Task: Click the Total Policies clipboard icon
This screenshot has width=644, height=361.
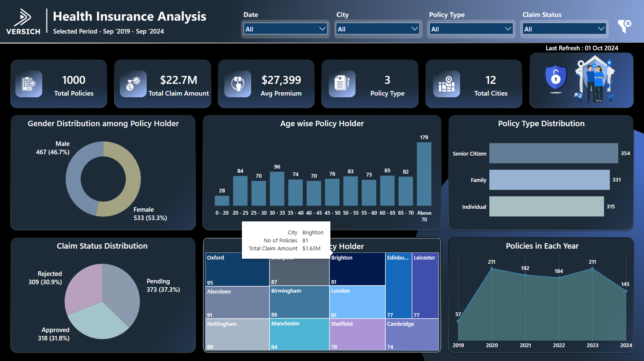Action: (29, 83)
